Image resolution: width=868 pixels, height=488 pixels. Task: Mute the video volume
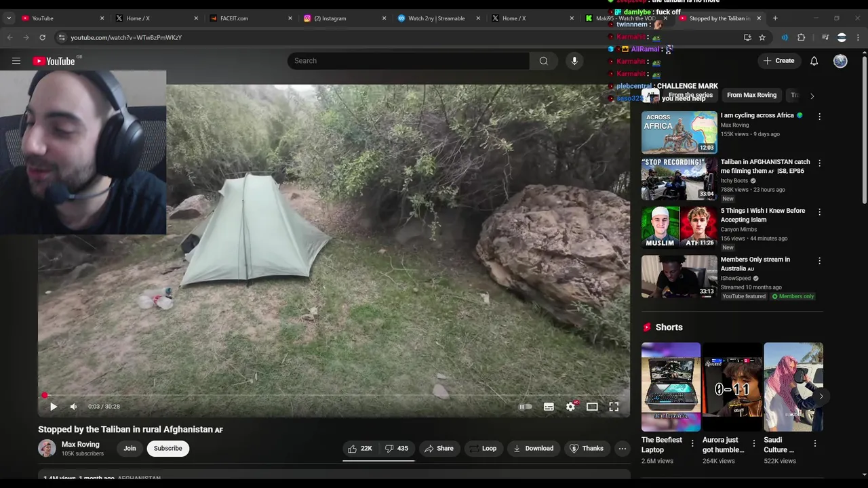pos(73,407)
